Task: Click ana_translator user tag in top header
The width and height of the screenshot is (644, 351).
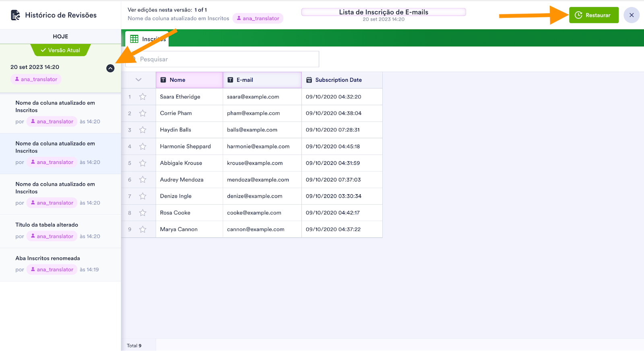Action: (258, 19)
